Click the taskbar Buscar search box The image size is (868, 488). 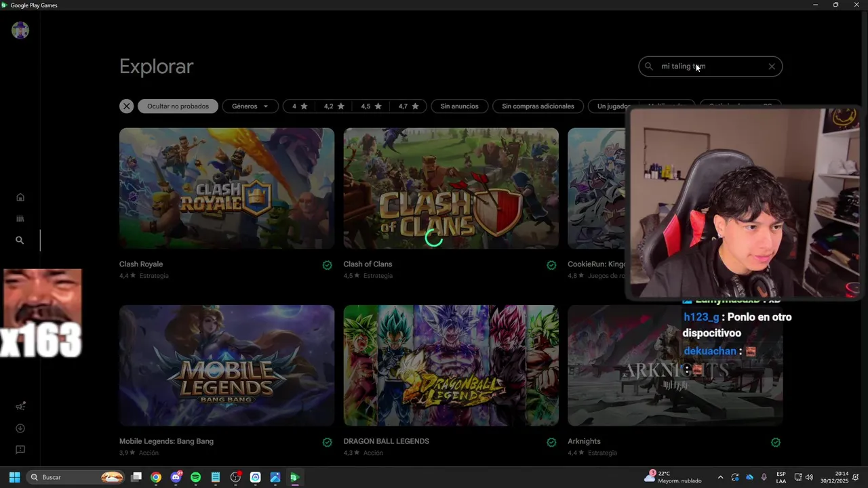[x=77, y=477]
